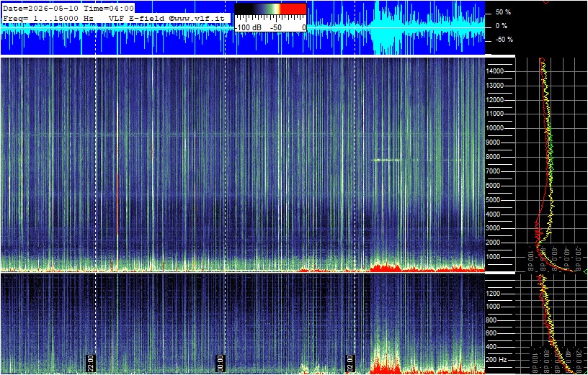Click the 00:00 time marker label

pos(220,363)
